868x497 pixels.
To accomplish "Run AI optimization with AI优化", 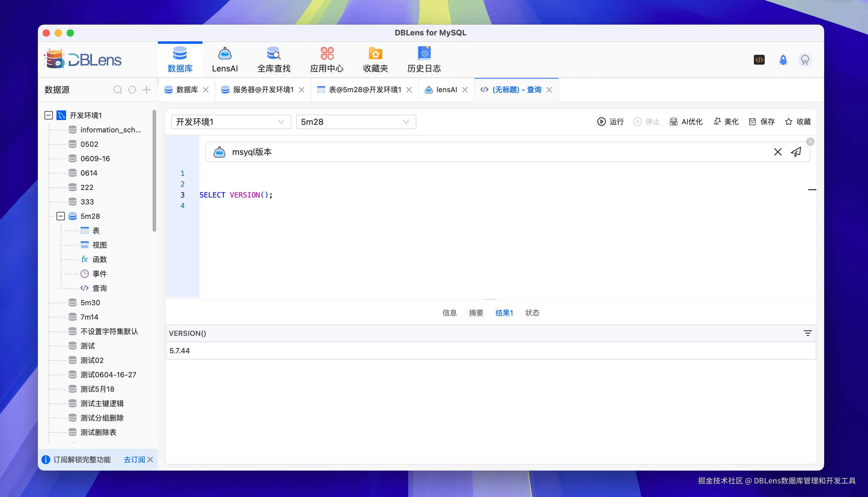I will click(686, 122).
